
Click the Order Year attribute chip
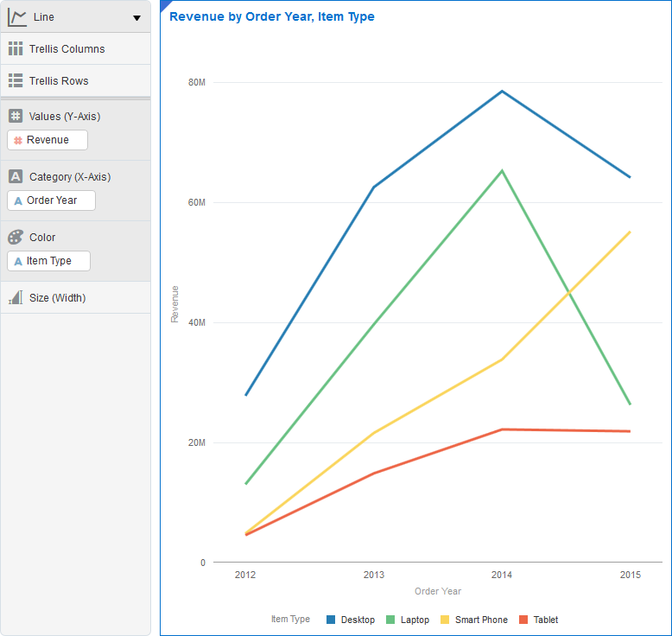click(x=52, y=200)
